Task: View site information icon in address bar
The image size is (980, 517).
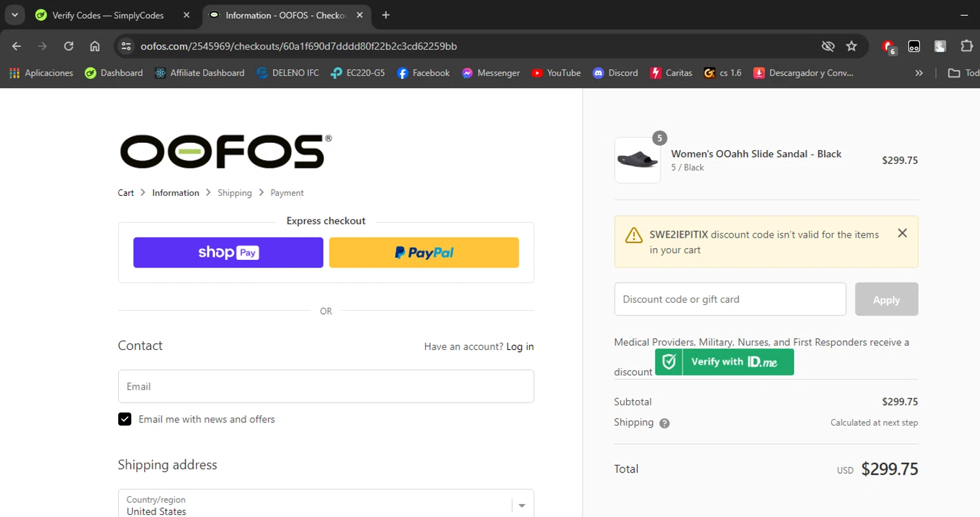Action: click(x=127, y=46)
